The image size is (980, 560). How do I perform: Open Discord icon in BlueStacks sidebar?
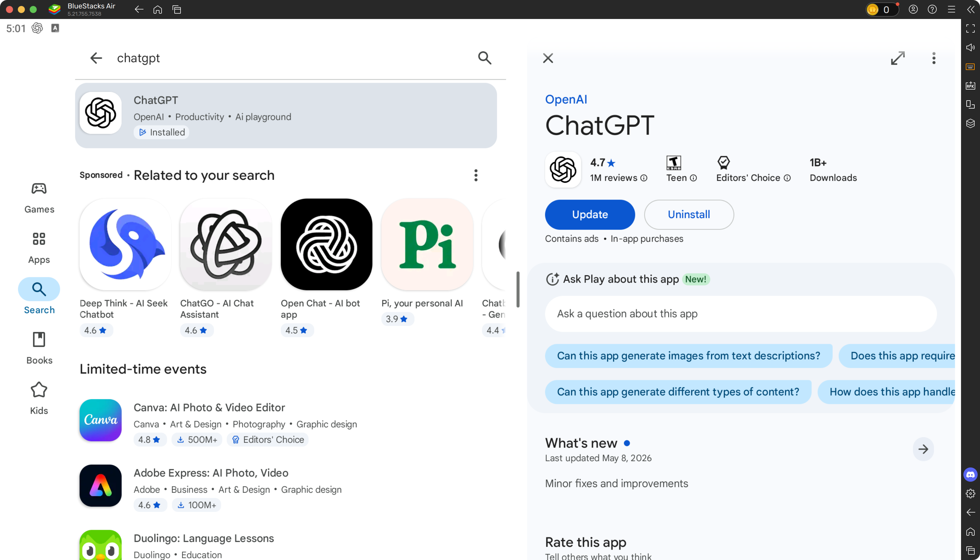coord(971,475)
